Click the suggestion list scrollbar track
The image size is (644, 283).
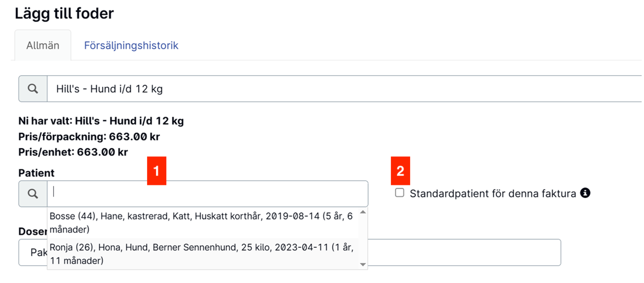(363, 238)
